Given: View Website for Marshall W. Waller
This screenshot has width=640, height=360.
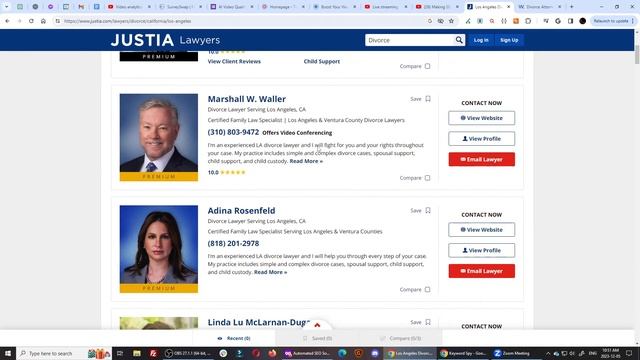Looking at the screenshot, I should [x=482, y=118].
